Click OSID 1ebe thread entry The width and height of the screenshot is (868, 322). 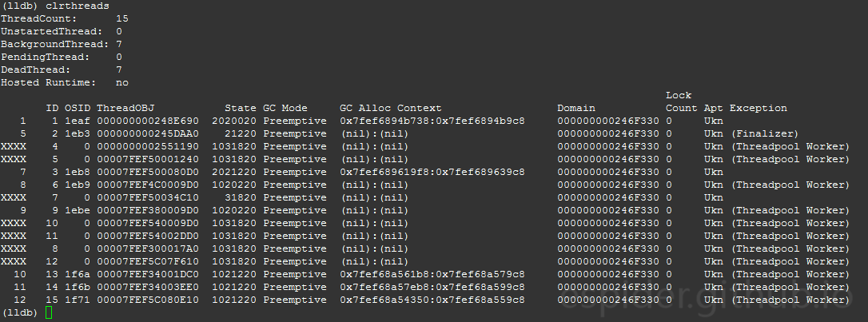(77, 210)
